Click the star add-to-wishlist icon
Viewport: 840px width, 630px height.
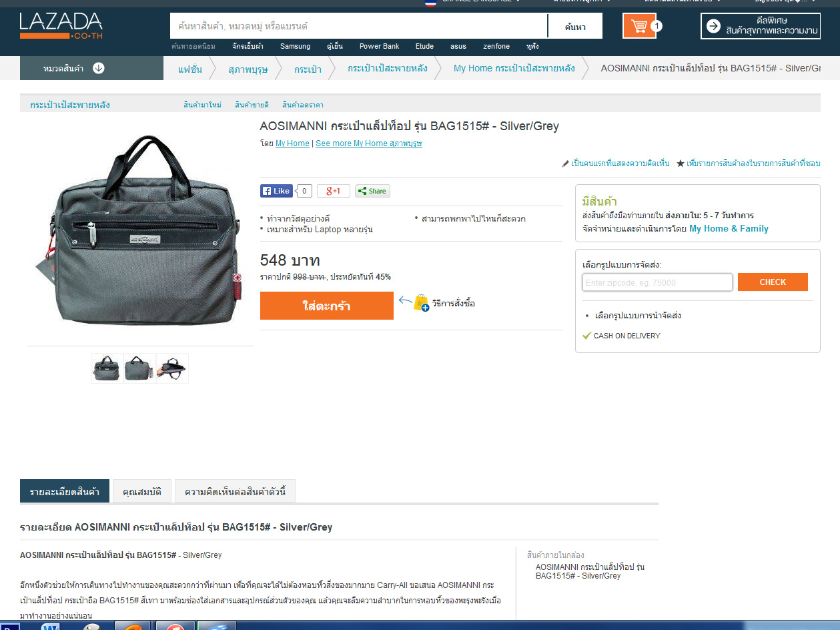[681, 164]
